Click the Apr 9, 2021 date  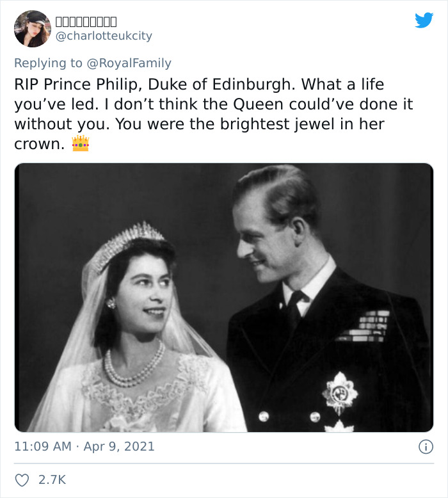click(118, 446)
